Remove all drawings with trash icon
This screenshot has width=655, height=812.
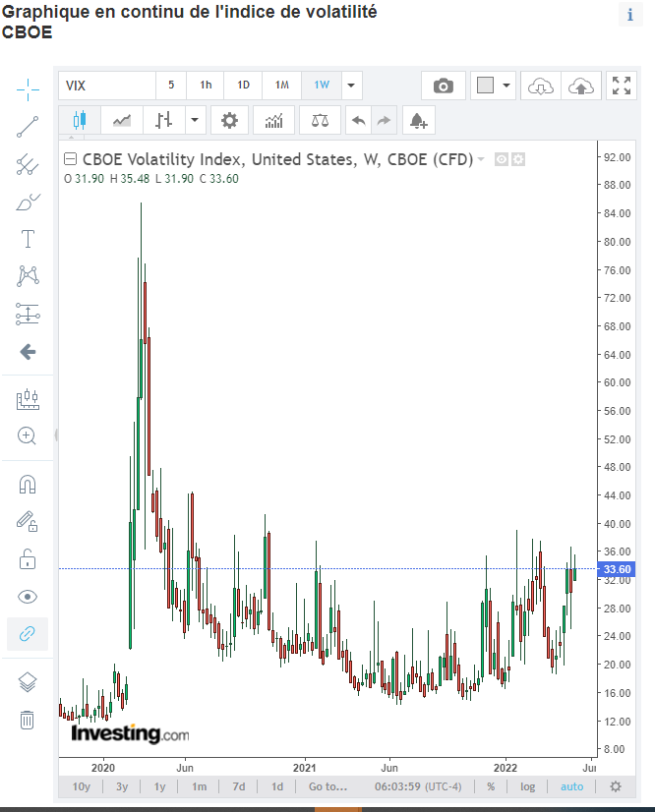click(28, 720)
